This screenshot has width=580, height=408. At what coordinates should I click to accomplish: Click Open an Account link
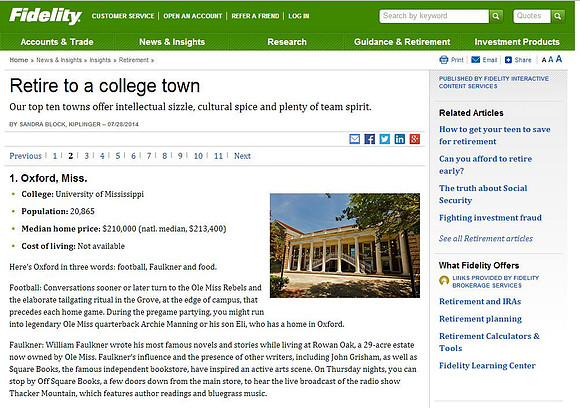tap(193, 16)
